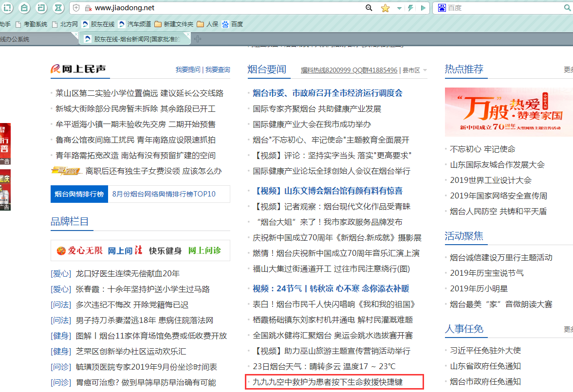The height and width of the screenshot is (392, 573).
Task: Select the 胶东在线-烟台新闻网 tab
Action: point(135,39)
